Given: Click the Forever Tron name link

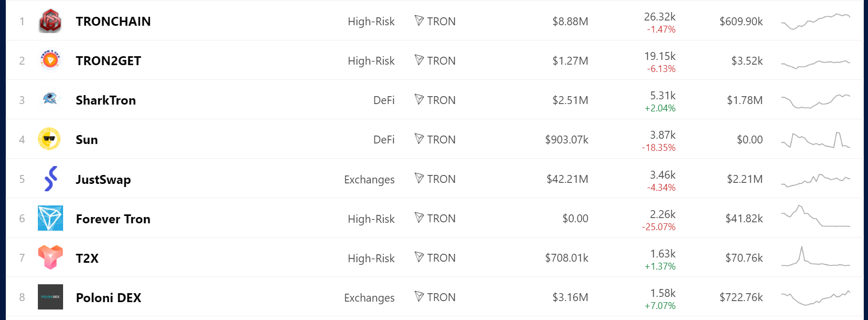Looking at the screenshot, I should point(113,219).
